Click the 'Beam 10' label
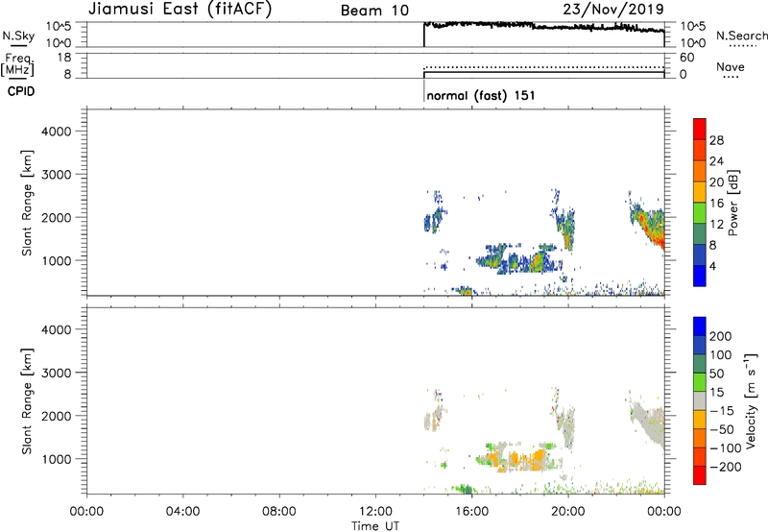 pyautogui.click(x=374, y=11)
